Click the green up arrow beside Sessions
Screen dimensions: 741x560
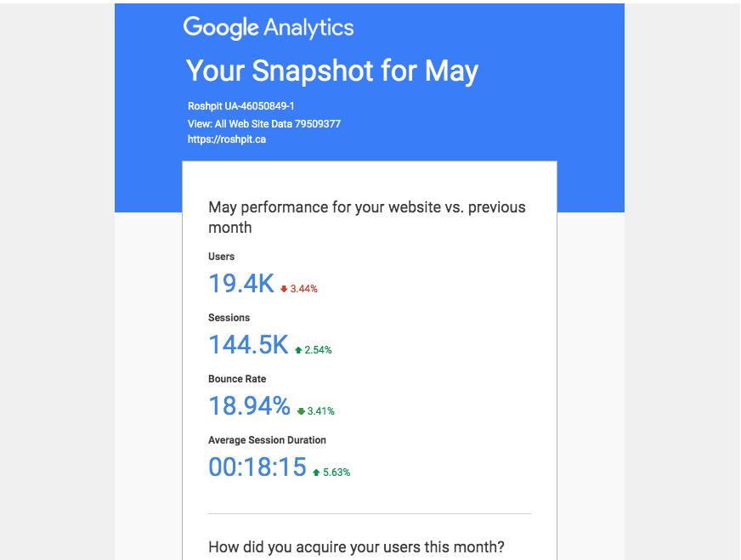pos(298,350)
